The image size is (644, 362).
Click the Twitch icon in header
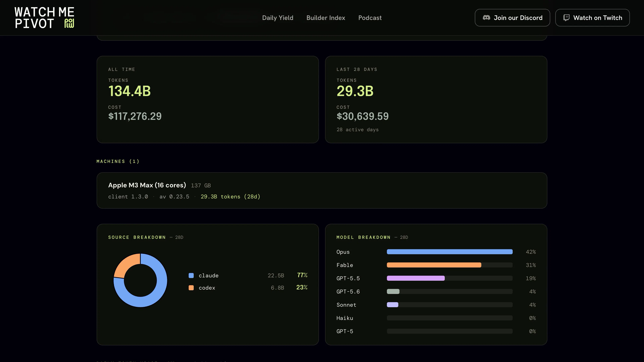[566, 18]
